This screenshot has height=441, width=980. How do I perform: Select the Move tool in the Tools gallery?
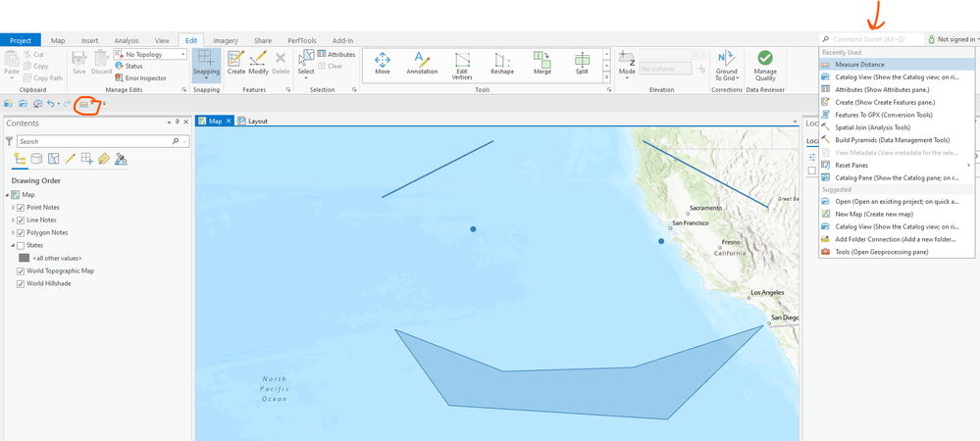point(382,63)
